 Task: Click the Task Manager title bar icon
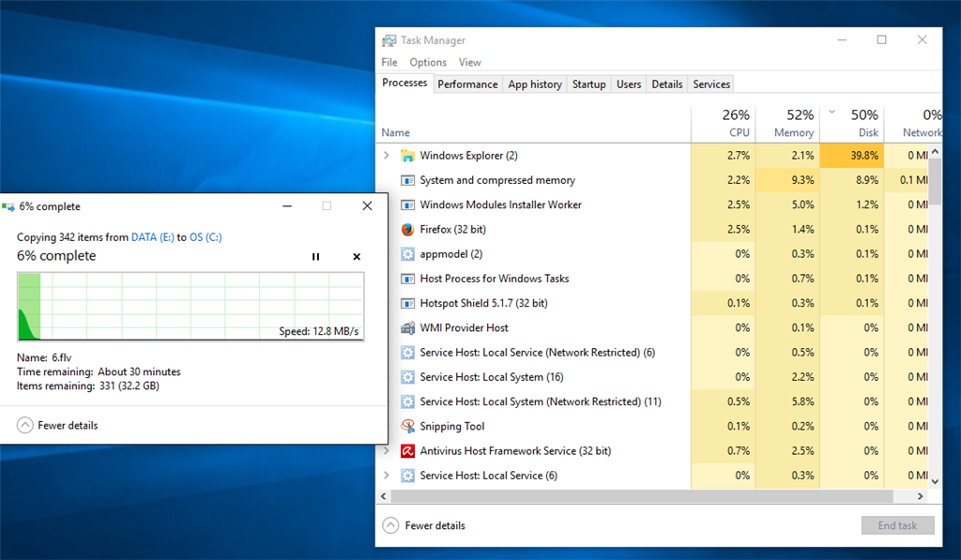tap(389, 40)
